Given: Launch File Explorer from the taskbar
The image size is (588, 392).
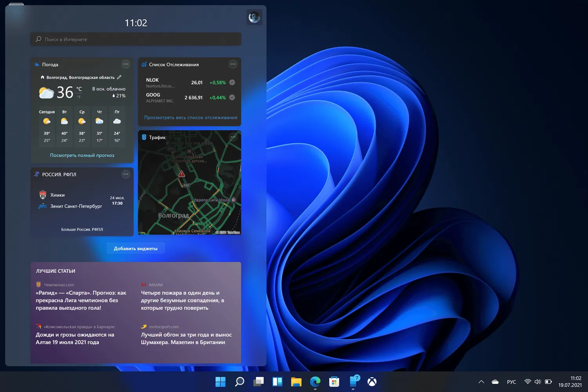Looking at the screenshot, I should coord(296,382).
